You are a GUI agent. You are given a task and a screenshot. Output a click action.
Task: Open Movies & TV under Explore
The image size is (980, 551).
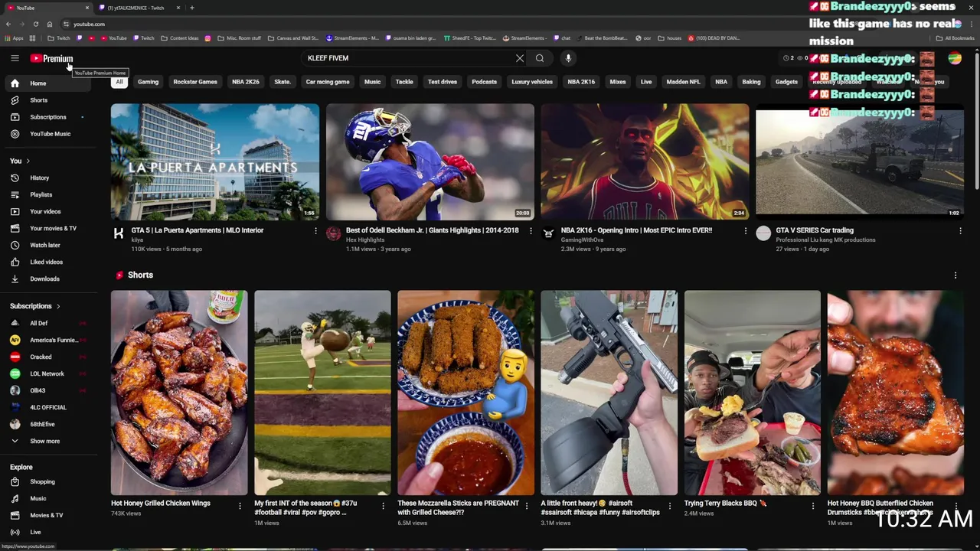click(x=49, y=515)
